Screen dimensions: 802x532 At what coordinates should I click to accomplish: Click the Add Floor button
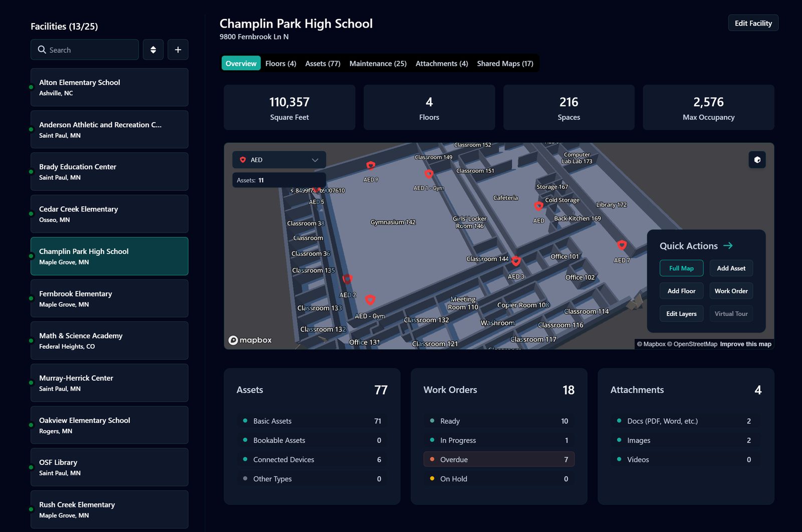681,291
